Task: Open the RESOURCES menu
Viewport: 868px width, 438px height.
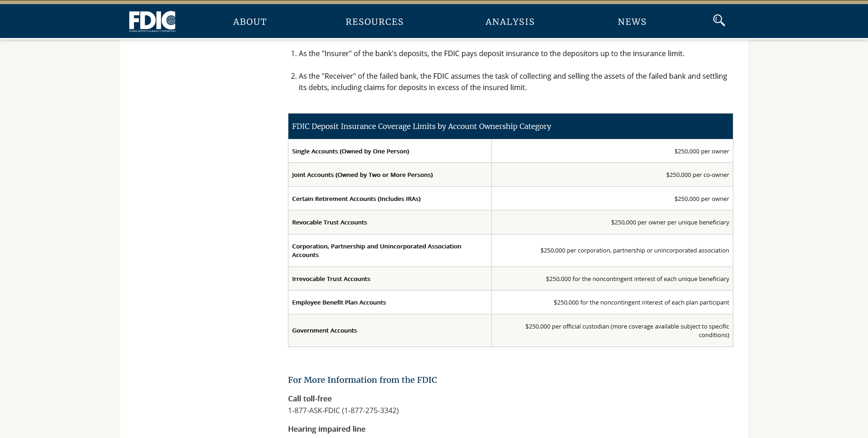Action: pos(374,22)
